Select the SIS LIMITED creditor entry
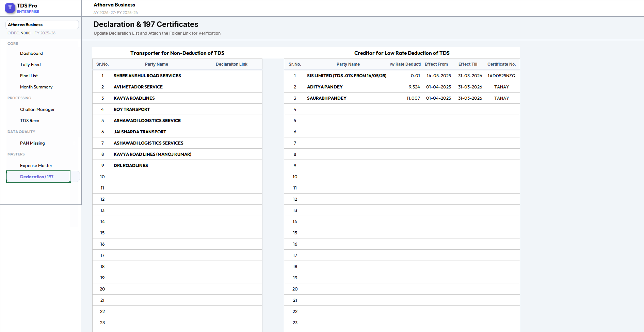 347,76
